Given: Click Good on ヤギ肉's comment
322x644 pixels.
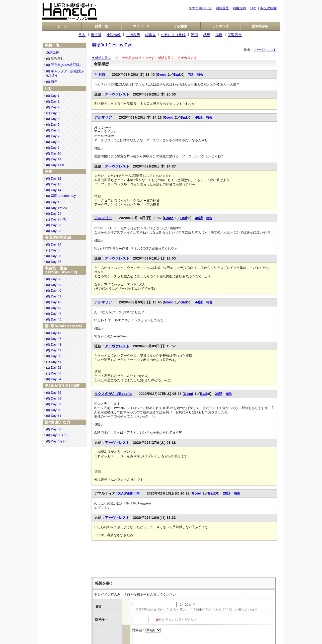Looking at the screenshot, I should click(x=162, y=75).
